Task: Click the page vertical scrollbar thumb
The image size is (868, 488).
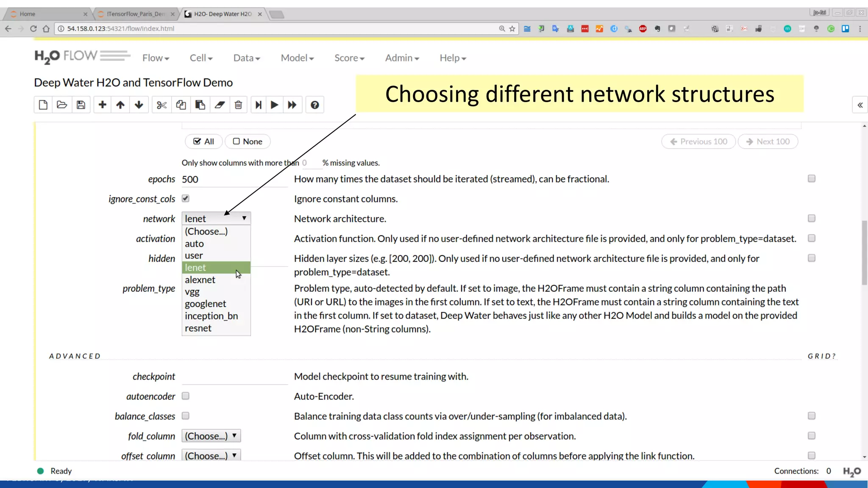Action: pyautogui.click(x=865, y=252)
